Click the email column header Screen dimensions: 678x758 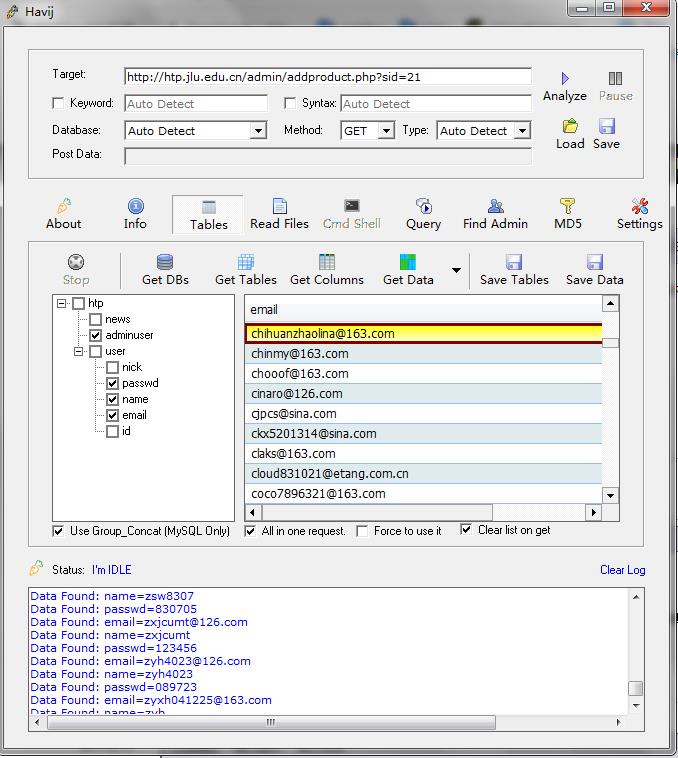coord(423,309)
